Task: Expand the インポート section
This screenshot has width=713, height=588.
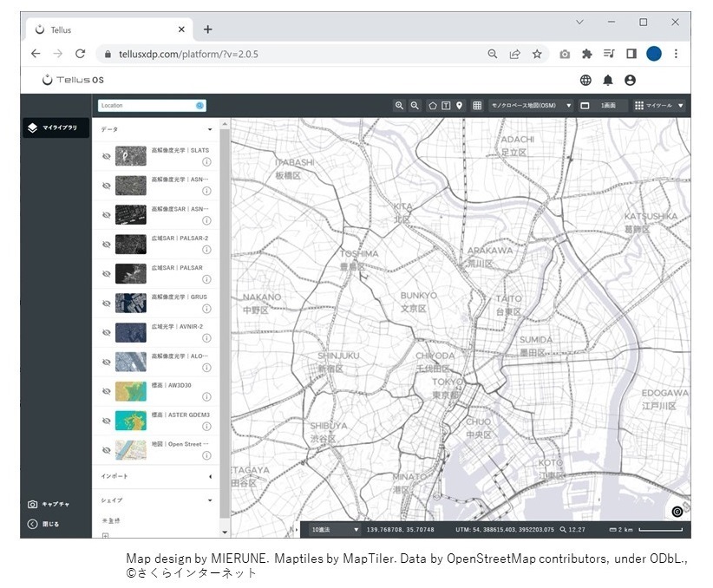Action: point(210,477)
